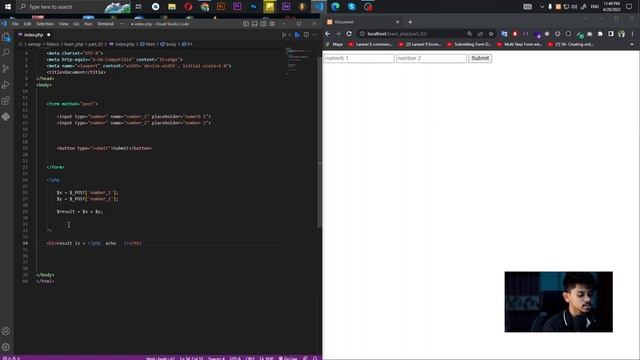Click the 'learn_php' breadcrumb folder
The width and height of the screenshot is (640, 360).
(74, 44)
